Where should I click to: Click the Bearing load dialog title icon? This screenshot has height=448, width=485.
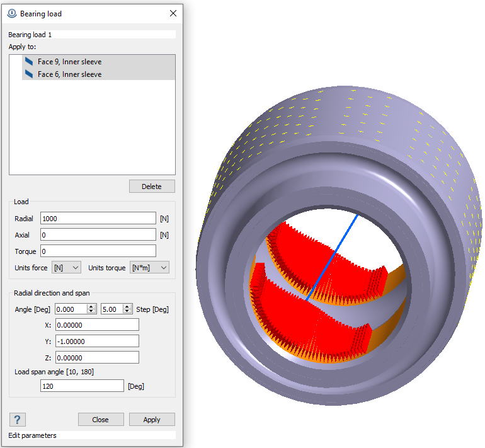12,14
